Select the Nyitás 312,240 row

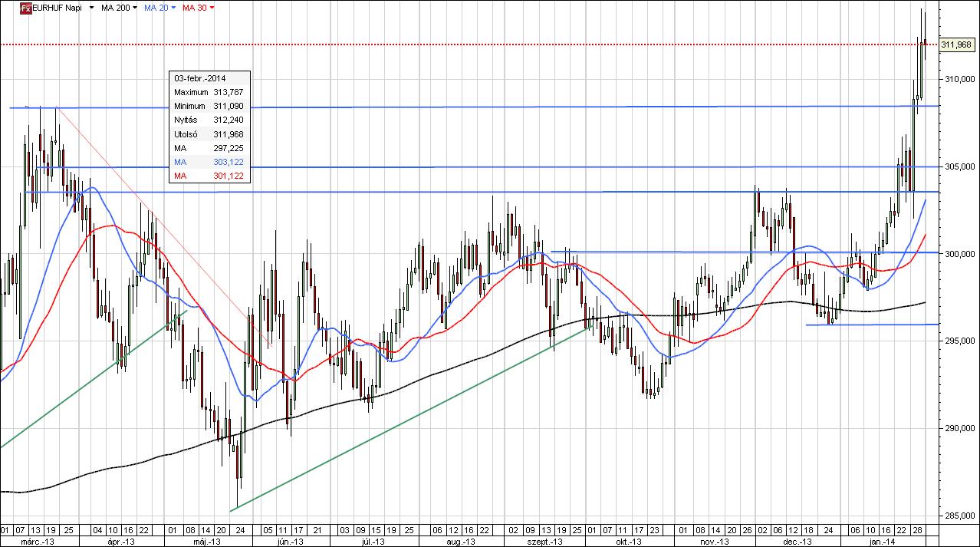pos(209,120)
